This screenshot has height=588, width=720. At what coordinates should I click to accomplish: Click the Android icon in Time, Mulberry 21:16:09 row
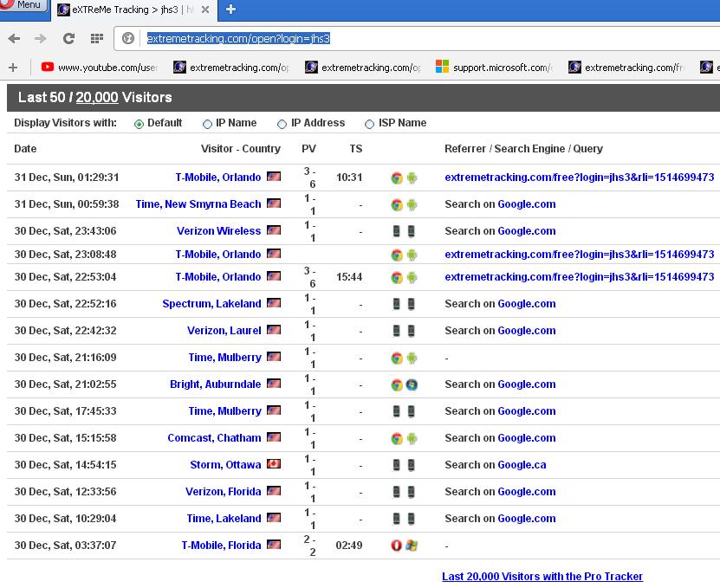412,358
